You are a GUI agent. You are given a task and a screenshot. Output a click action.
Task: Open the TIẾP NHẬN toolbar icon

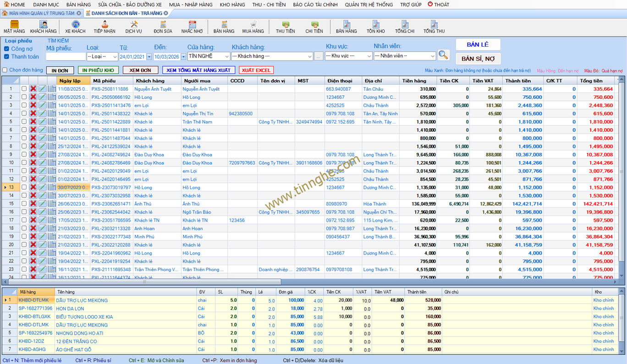[x=104, y=27]
